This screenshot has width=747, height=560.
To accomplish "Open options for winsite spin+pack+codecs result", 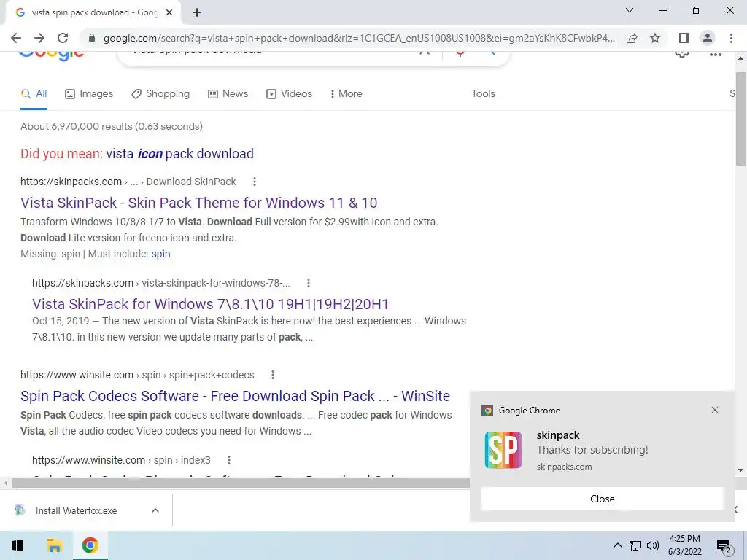I will point(273,376).
